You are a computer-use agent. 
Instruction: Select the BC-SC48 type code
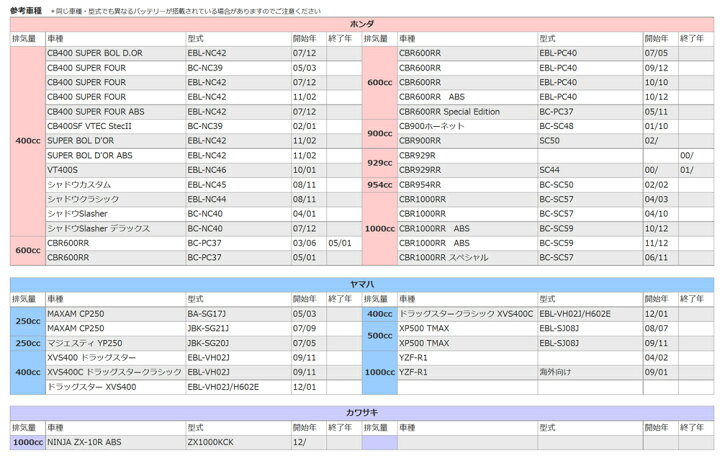tap(556, 126)
